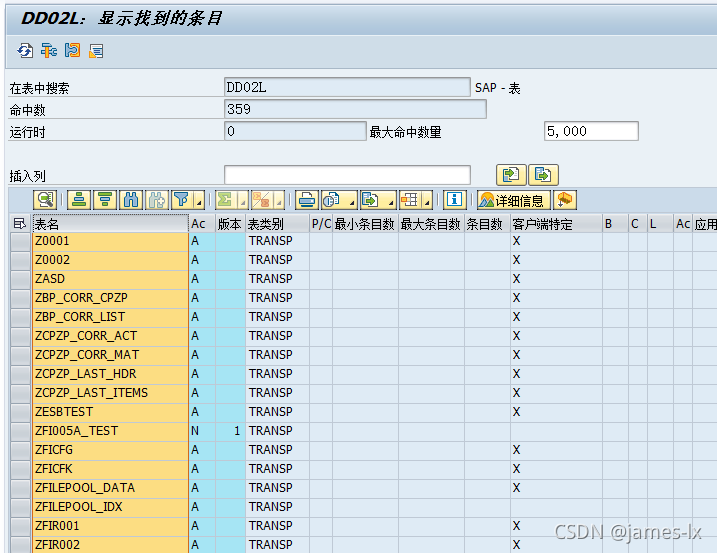Viewport: 717px width, 553px height.
Task: Click the blue Information icon
Action: pyautogui.click(x=454, y=200)
